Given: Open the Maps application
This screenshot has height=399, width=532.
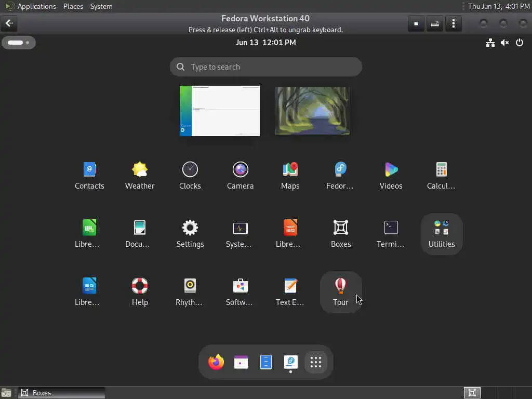Looking at the screenshot, I should pos(290,176).
